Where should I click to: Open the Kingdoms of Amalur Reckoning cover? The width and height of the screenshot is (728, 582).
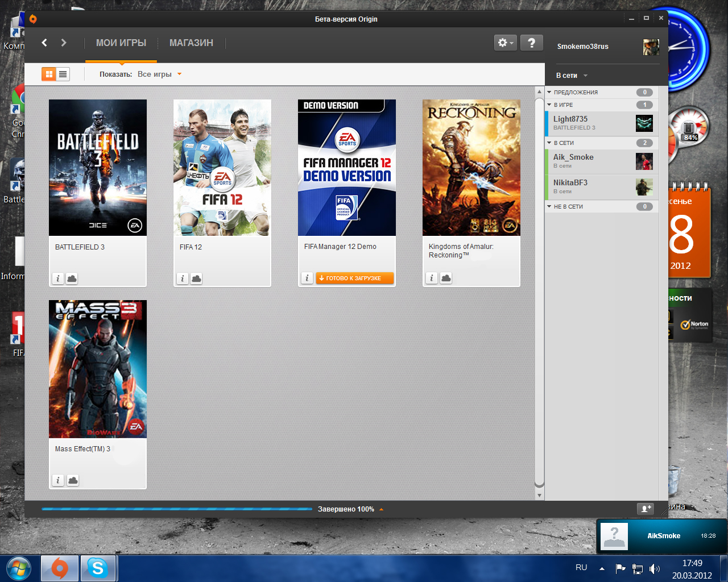[x=471, y=168]
